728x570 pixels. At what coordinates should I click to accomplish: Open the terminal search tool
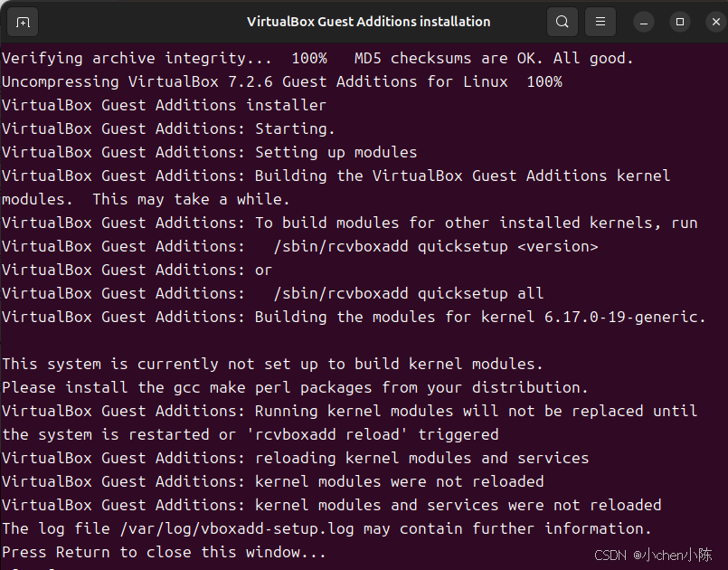563,22
